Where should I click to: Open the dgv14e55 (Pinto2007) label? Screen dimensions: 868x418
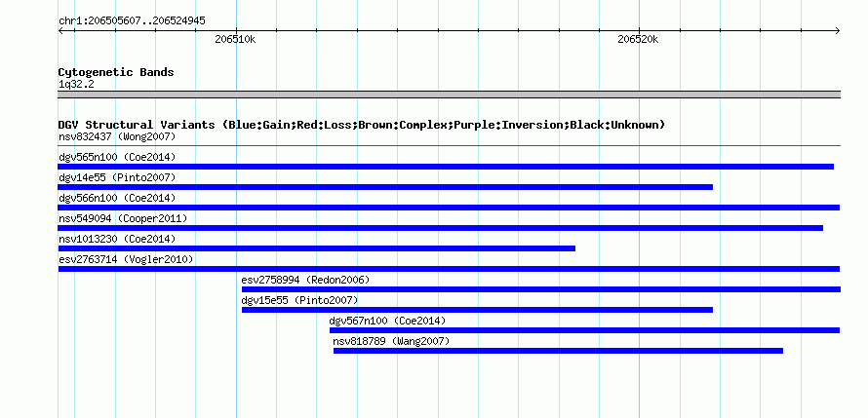click(117, 177)
